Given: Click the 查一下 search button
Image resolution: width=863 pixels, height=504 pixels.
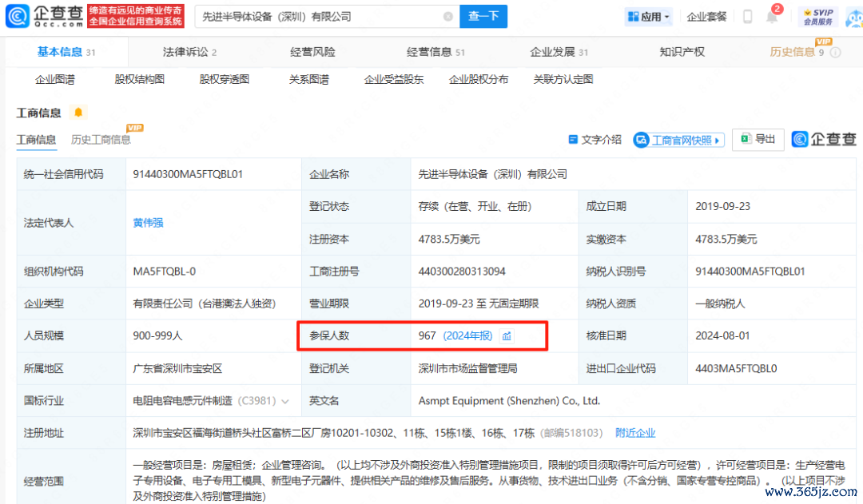Looking at the screenshot, I should pos(483,17).
